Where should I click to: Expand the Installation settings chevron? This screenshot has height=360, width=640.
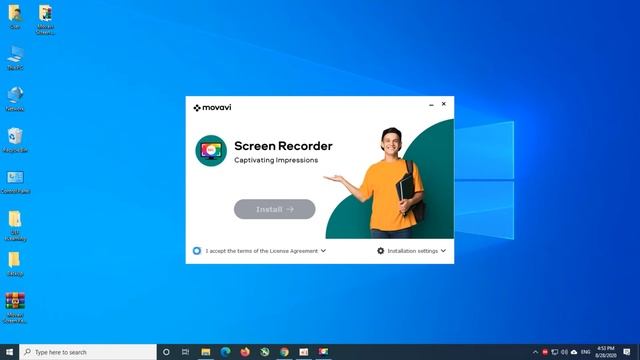(443, 251)
